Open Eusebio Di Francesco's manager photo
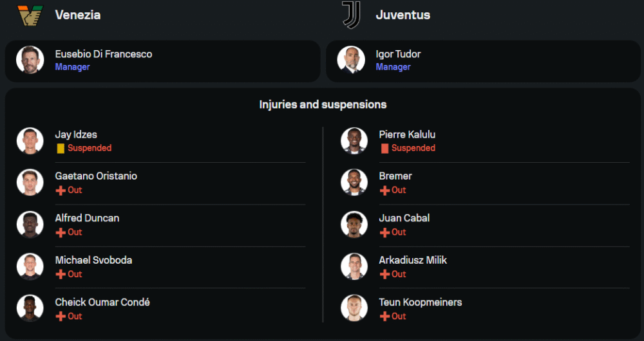Image resolution: width=644 pixels, height=341 pixels. click(30, 60)
